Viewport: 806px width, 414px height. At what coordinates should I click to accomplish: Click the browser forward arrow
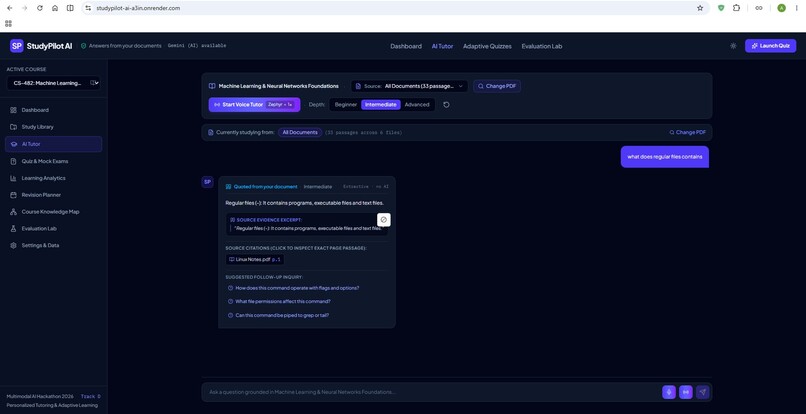click(24, 8)
